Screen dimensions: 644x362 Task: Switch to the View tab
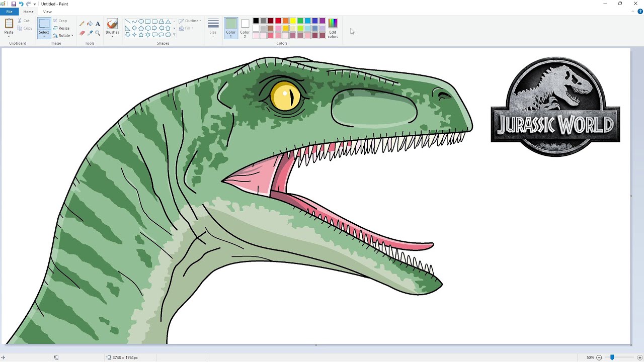click(47, 12)
